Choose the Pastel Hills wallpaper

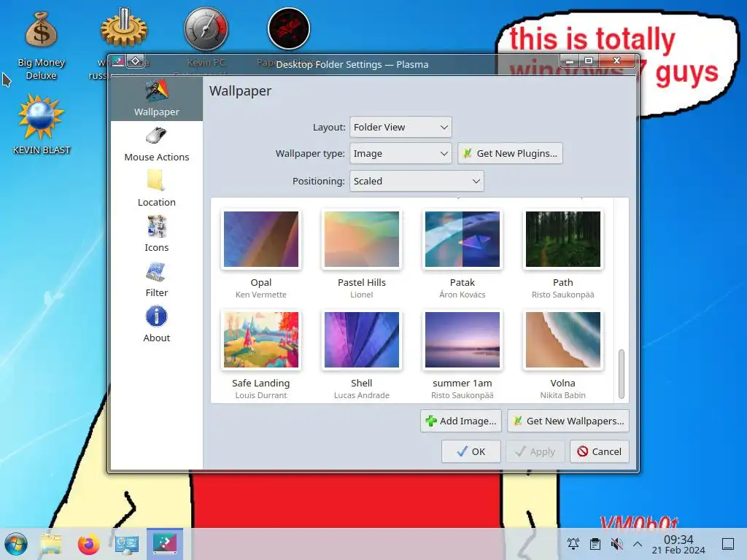362,239
